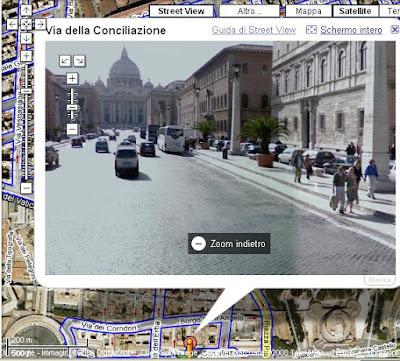Open the Altro... dropdown
Image resolution: width=400 pixels, height=361 pixels.
tap(249, 11)
